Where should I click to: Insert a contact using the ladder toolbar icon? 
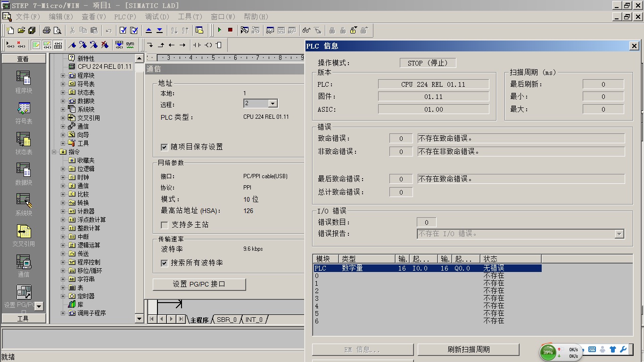[x=197, y=45]
